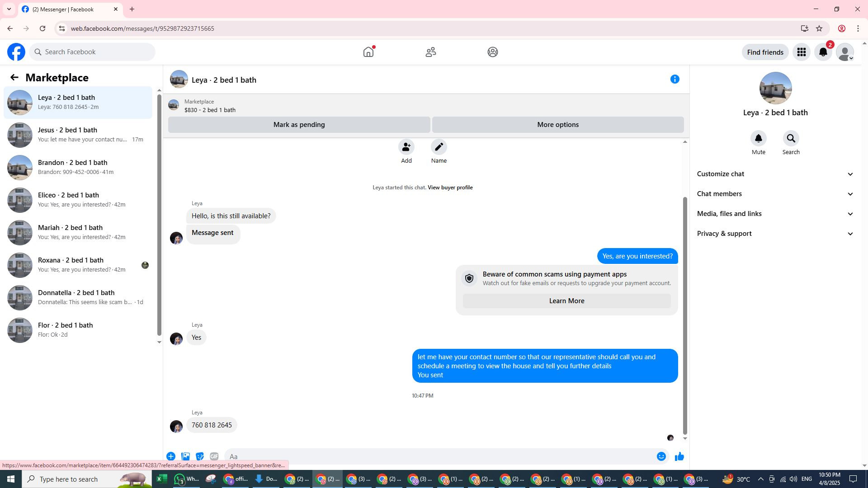Screen dimensions: 868x488
Task: Open conversation information icon
Action: tap(675, 80)
